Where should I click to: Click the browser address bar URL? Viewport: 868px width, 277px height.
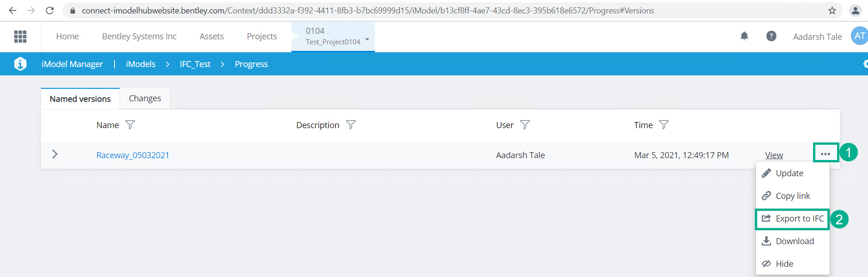coord(368,10)
